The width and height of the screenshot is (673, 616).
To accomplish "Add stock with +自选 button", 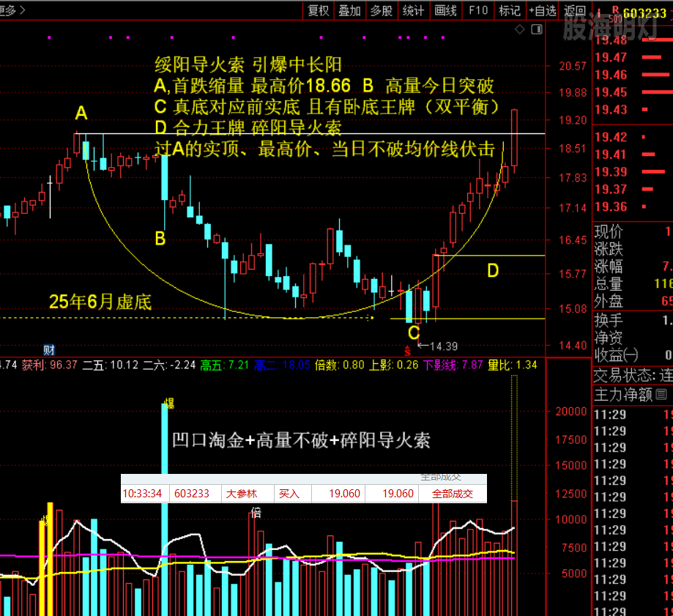I will pyautogui.click(x=543, y=10).
